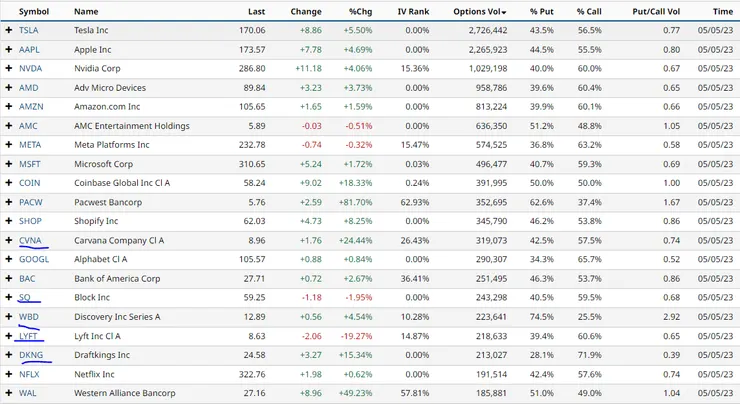Expand the AAPL row plus icon
Screen dimensions: 740x404
pos(8,50)
